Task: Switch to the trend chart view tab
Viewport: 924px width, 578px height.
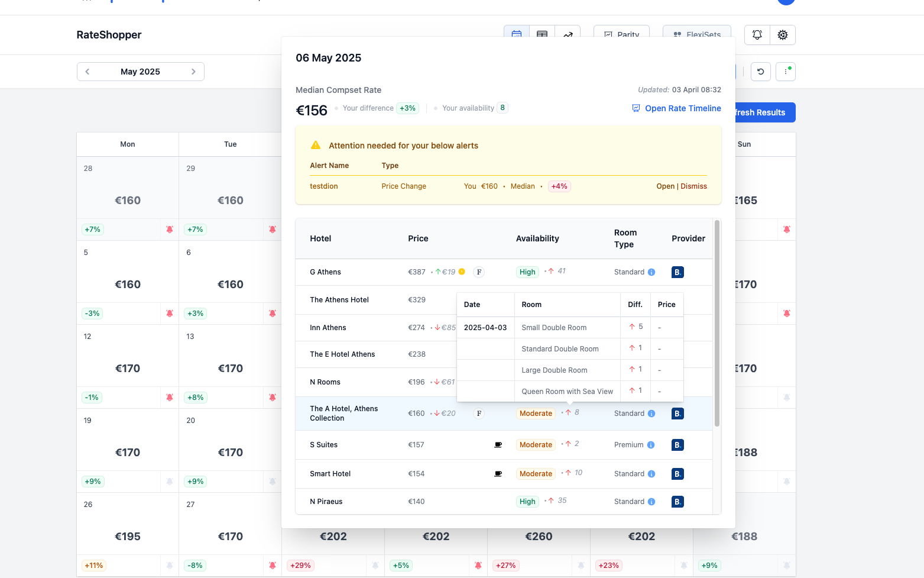Action: tap(568, 35)
